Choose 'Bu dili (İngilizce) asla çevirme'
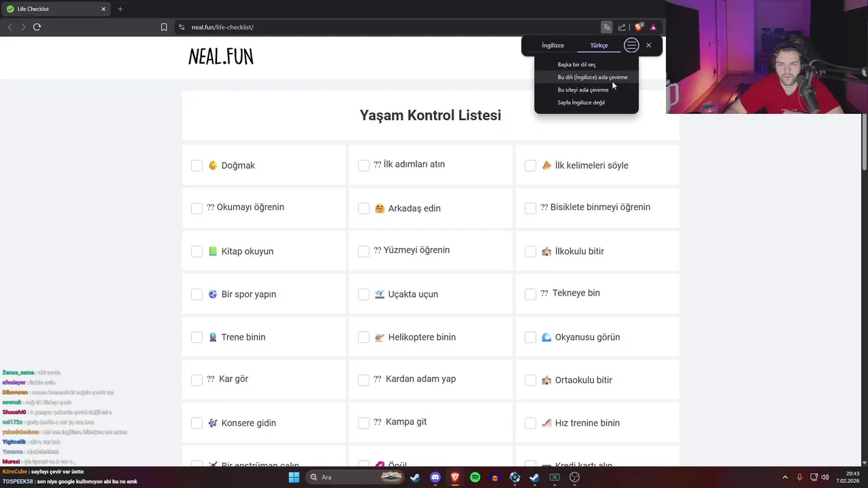Viewport: 868px width, 488px height. [587, 77]
